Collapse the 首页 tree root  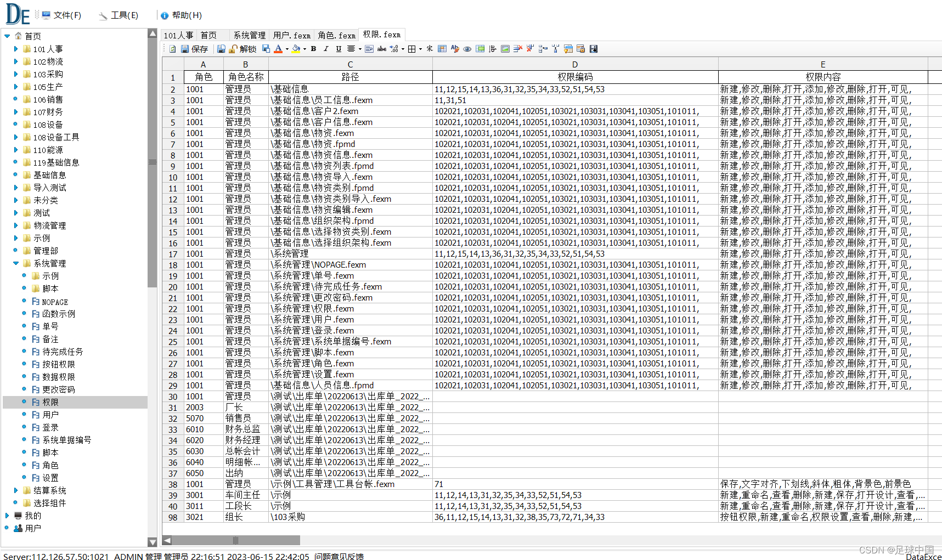tap(7, 36)
